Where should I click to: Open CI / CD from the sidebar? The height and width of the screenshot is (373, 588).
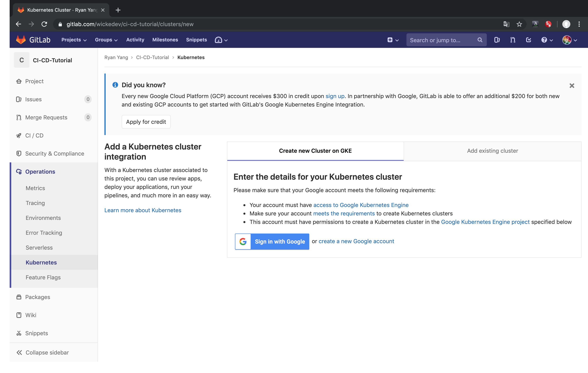pyautogui.click(x=34, y=135)
